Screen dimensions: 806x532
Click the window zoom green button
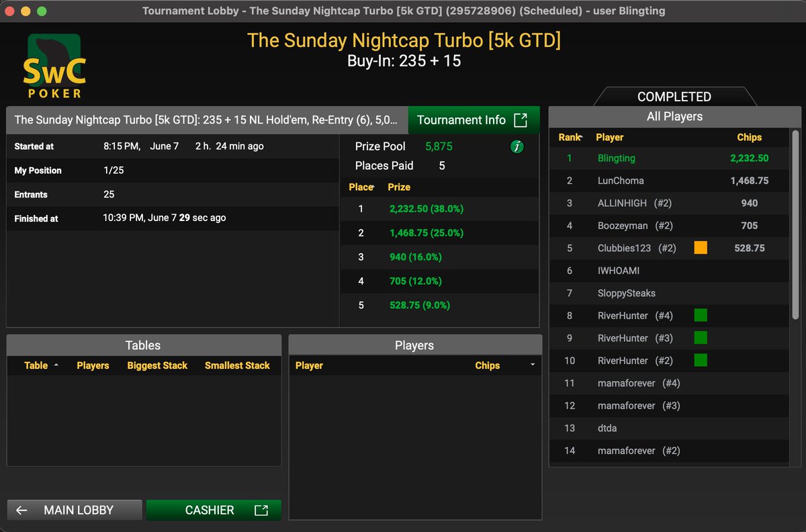tap(42, 11)
